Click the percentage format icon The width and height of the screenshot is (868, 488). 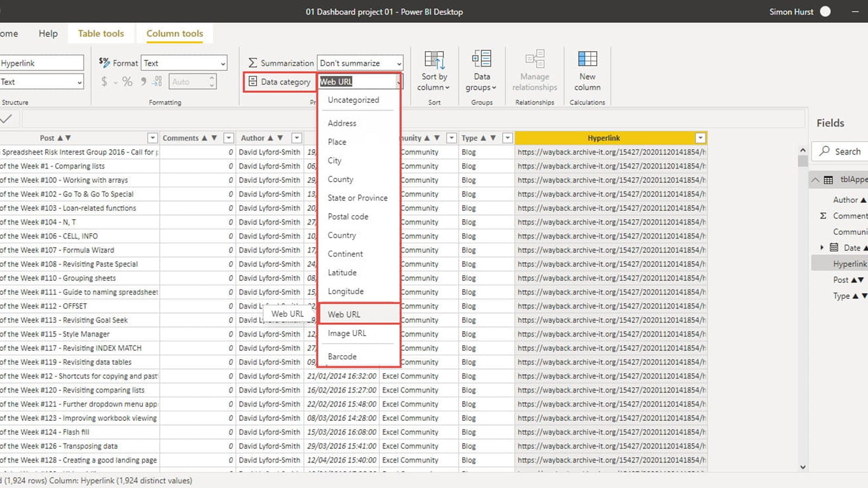tap(127, 82)
